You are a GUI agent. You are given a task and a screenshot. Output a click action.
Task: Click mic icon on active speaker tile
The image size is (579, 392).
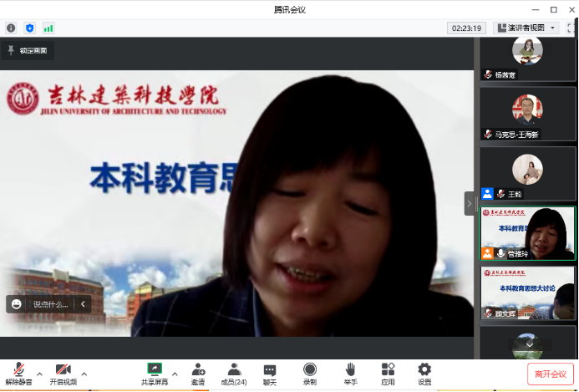500,253
